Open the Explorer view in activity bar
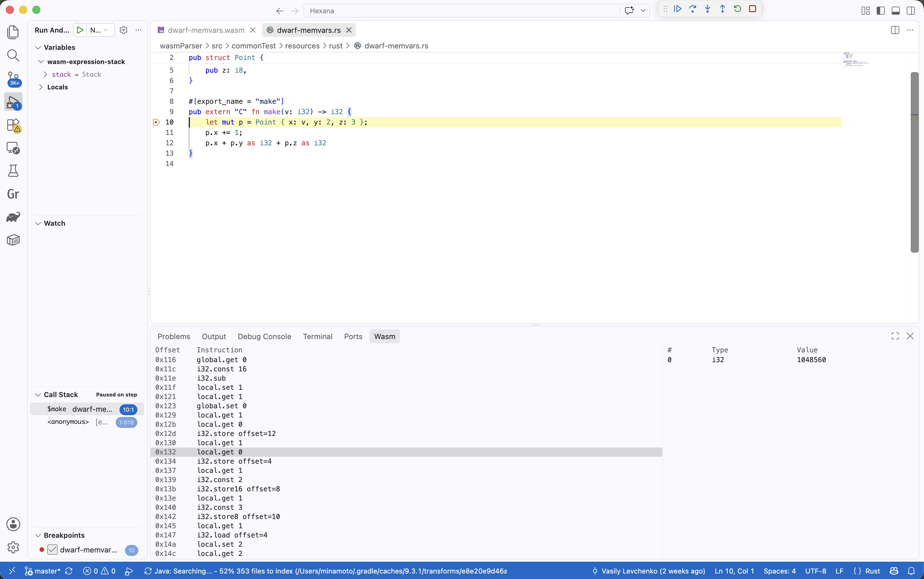Viewport: 924px width, 579px height. coord(13,32)
